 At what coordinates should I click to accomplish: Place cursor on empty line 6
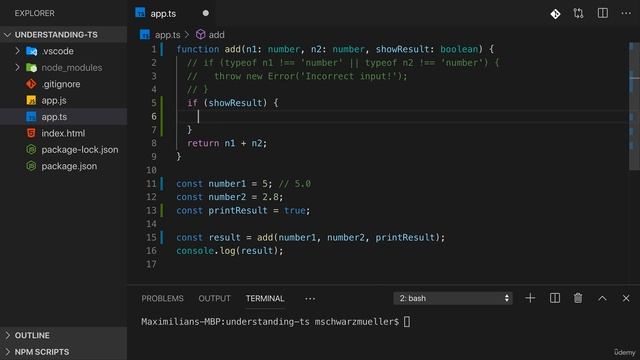[x=402, y=116]
